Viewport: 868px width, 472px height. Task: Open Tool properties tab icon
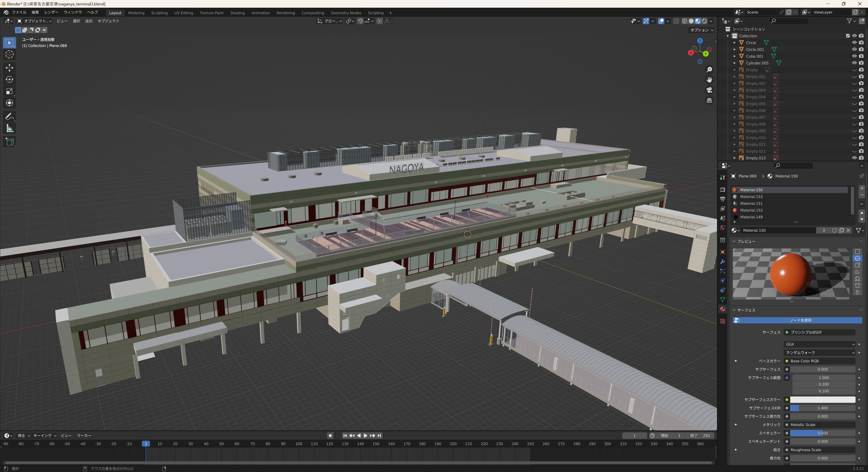pyautogui.click(x=722, y=177)
